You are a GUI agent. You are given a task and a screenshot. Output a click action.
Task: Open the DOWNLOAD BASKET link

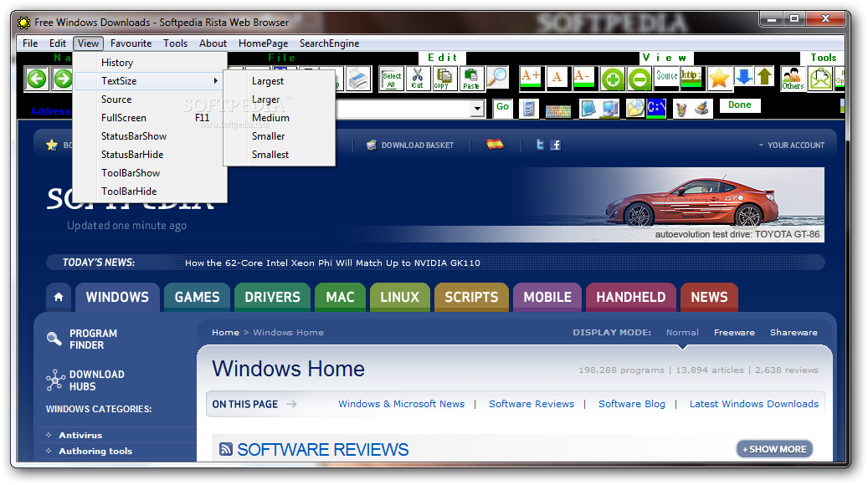pyautogui.click(x=410, y=145)
